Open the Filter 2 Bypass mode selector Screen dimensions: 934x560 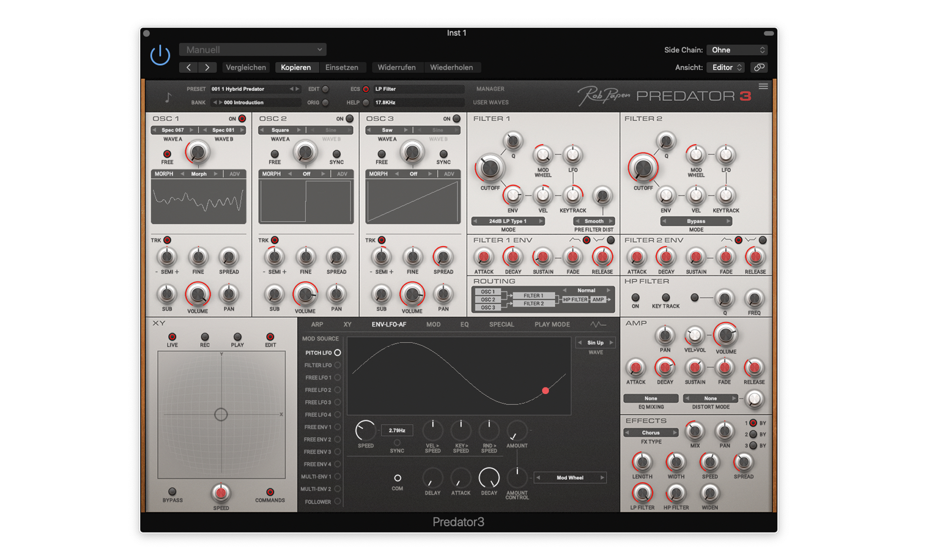coord(696,221)
